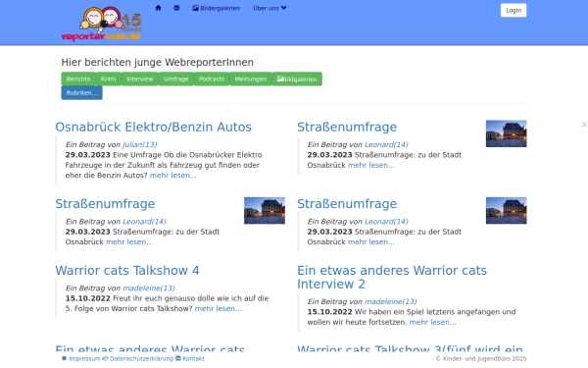Viewport: 588px width, 368px height.
Task: Click the town hall thumbnail above Talkshow 4
Action: (265, 211)
